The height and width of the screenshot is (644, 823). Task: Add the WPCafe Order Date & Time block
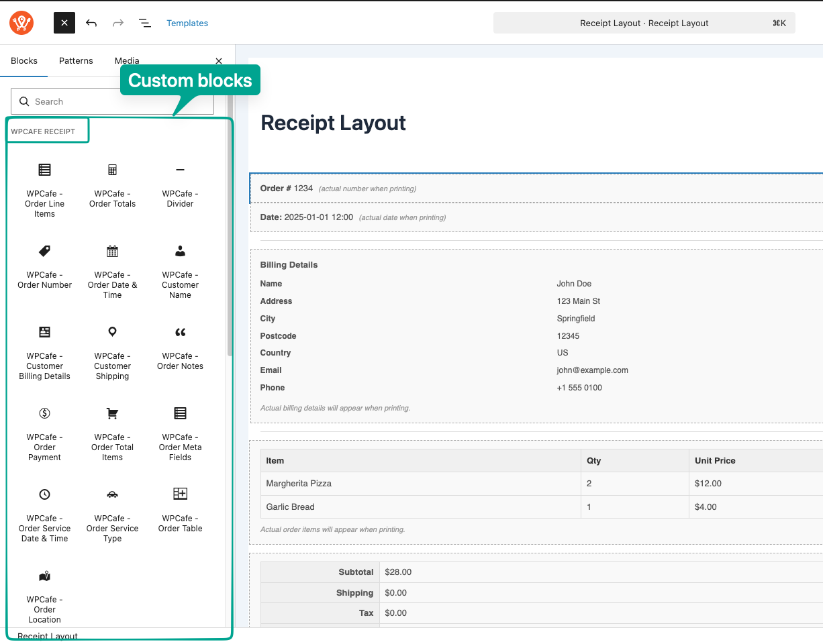point(112,271)
